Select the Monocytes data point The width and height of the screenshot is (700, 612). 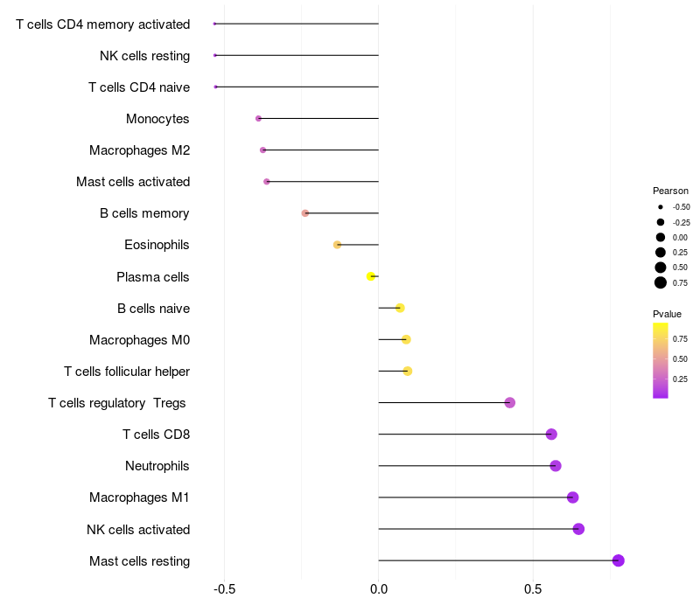[x=258, y=118]
